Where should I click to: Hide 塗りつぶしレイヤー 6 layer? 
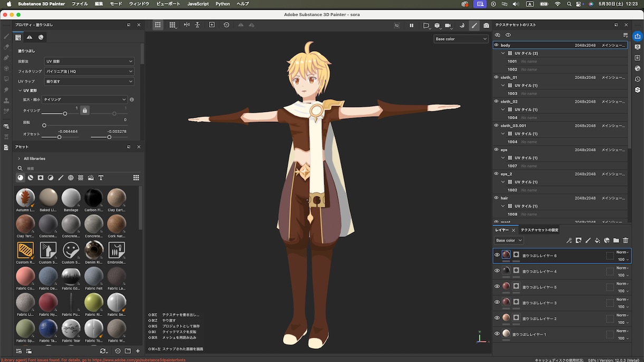(x=497, y=255)
